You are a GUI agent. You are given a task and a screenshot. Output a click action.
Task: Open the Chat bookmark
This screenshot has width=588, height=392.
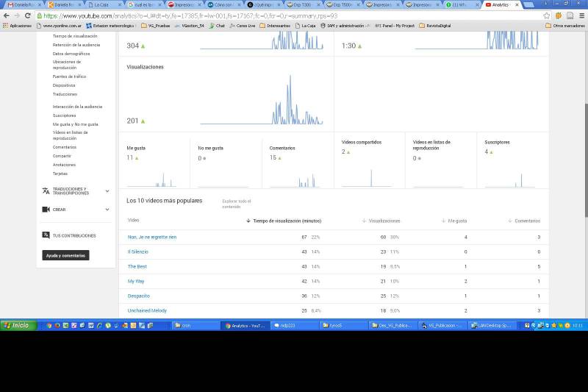217,26
